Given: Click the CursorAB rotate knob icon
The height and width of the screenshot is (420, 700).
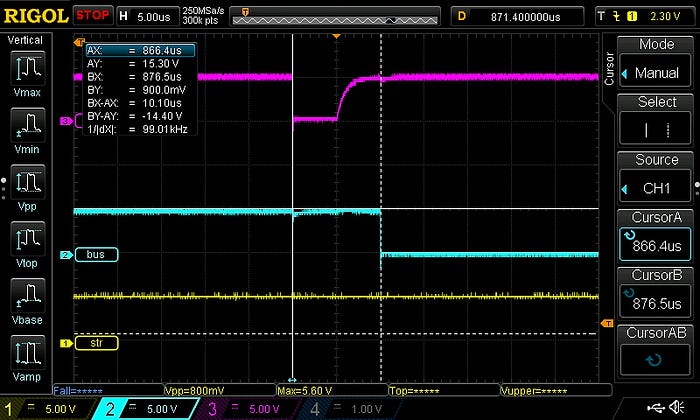Looking at the screenshot, I should pos(654,360).
